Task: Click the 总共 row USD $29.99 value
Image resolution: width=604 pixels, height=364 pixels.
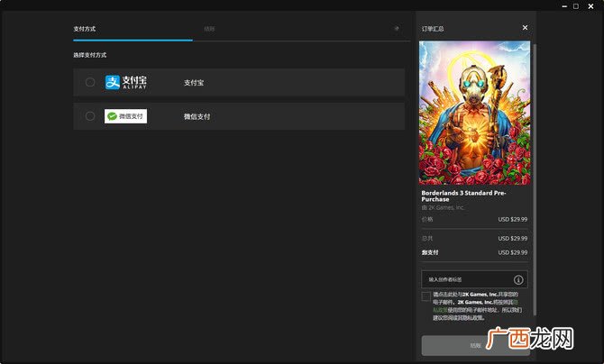Action: coord(513,239)
